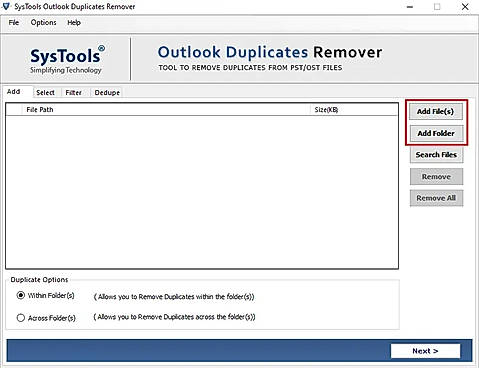Switch to the Filter tab
The height and width of the screenshot is (368, 479).
click(x=74, y=93)
